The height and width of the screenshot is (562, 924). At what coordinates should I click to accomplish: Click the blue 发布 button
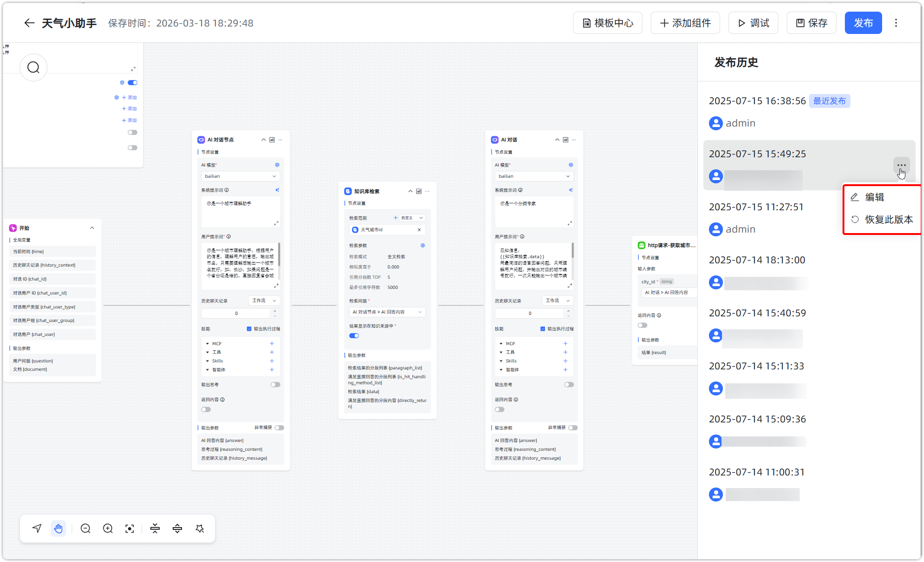click(x=863, y=23)
